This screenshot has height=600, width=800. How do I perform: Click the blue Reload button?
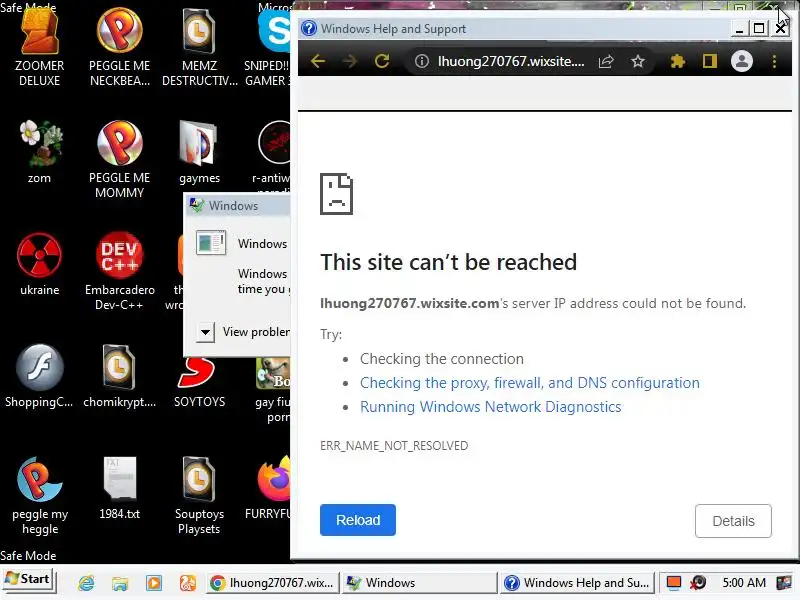point(358,520)
